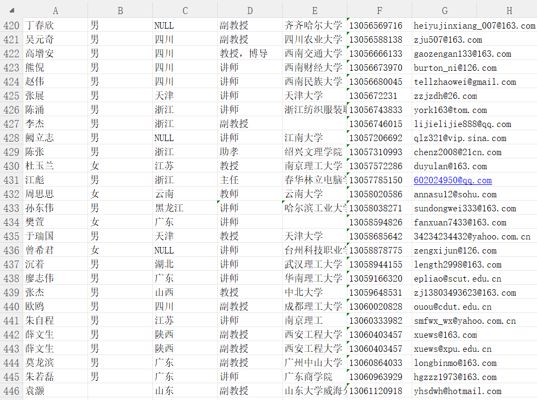Select the cell 广州中山大学
Image resolution: width=537 pixels, height=400 pixels.
point(313,363)
